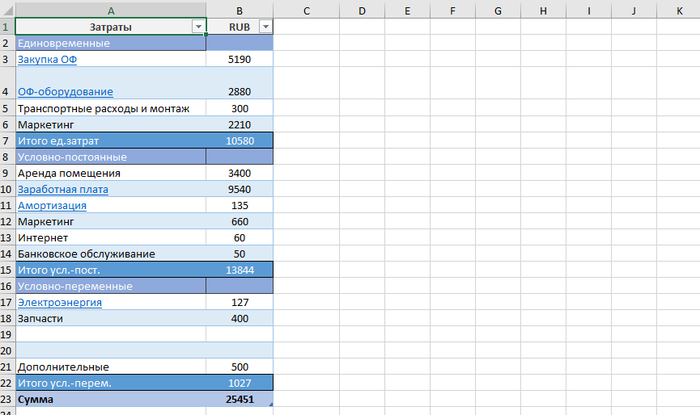Click the Амортизация link
Image resolution: width=700 pixels, height=415 pixels.
(52, 205)
